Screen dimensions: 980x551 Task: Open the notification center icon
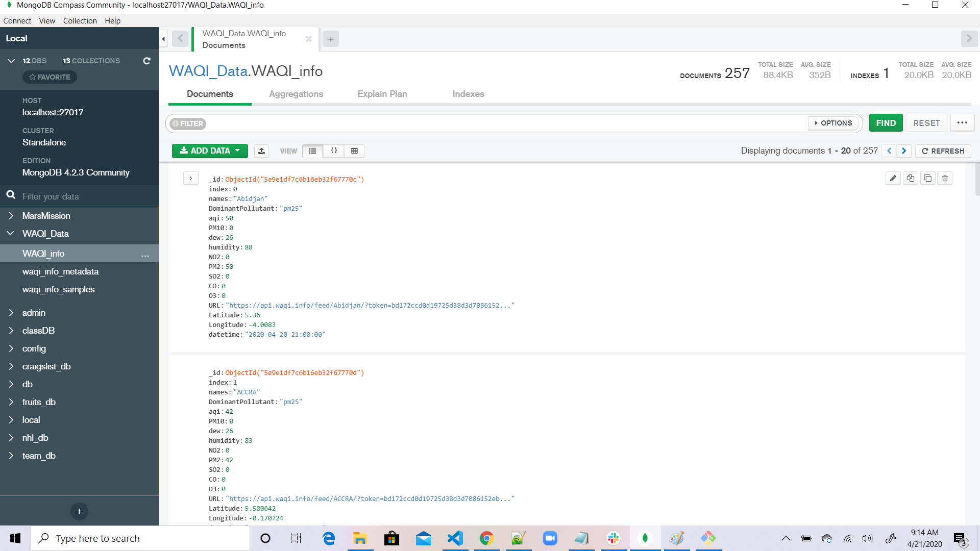pos(960,539)
